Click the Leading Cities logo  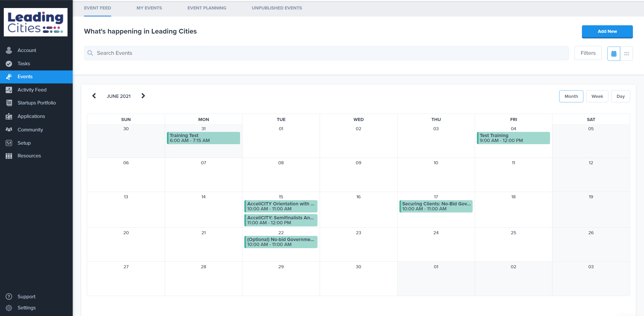[x=35, y=22]
